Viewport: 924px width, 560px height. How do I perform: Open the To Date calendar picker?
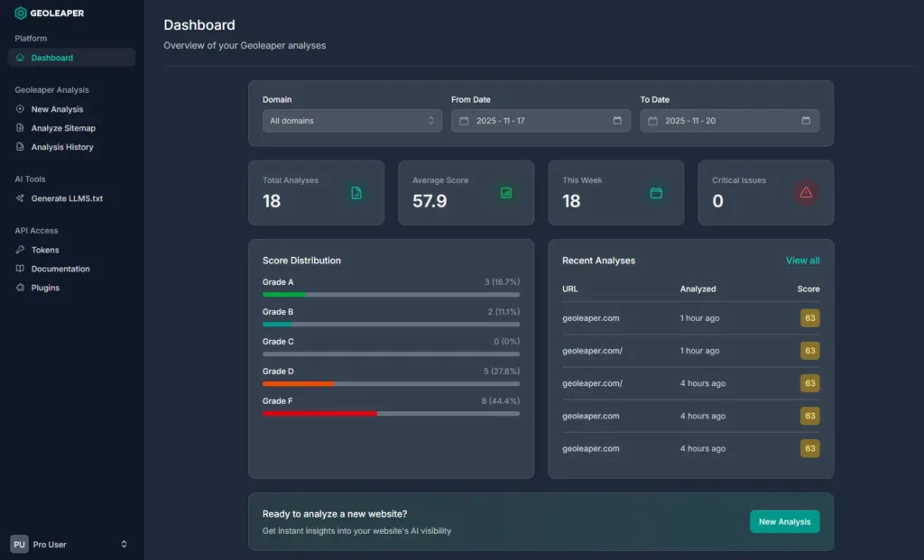[807, 120]
